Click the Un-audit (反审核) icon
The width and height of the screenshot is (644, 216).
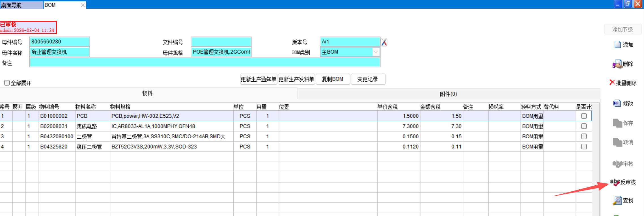click(615, 182)
